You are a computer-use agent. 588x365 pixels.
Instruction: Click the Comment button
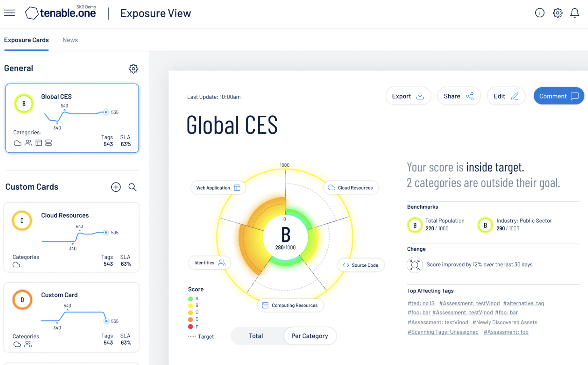click(x=559, y=96)
